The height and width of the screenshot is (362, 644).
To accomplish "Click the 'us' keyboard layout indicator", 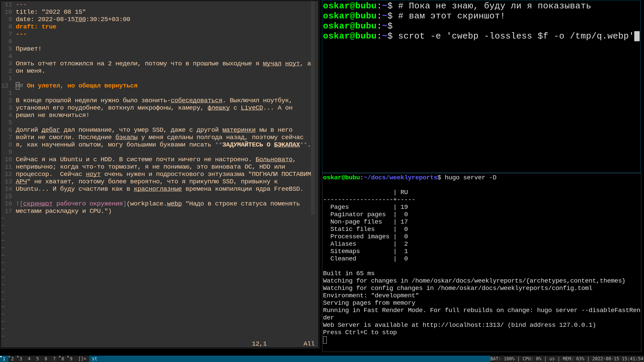I will pyautogui.click(x=552, y=359).
